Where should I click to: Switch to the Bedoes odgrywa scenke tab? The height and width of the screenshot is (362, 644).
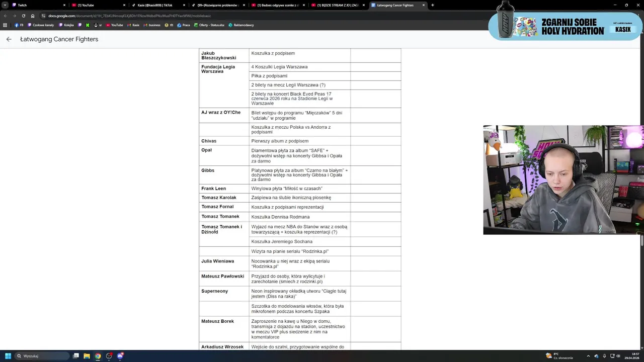coord(278,5)
